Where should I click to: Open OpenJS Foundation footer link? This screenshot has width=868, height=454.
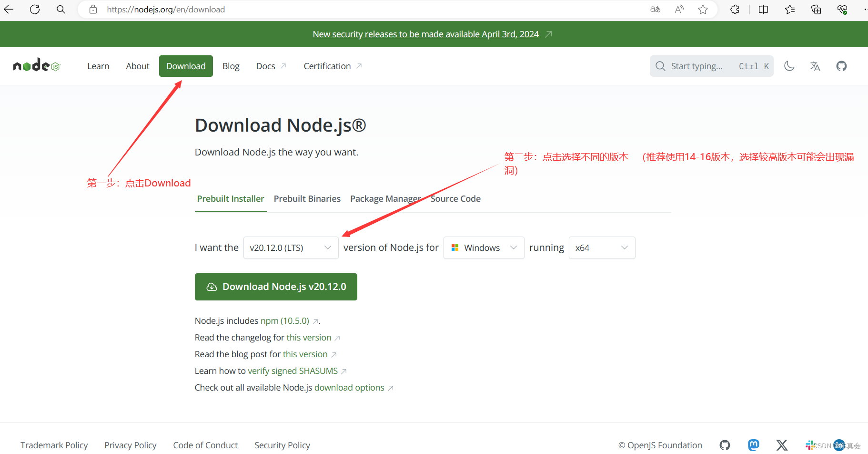point(660,445)
